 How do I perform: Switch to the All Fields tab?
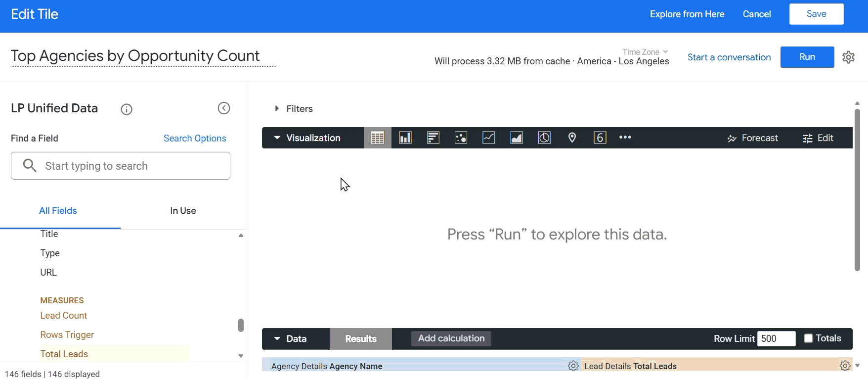(58, 211)
